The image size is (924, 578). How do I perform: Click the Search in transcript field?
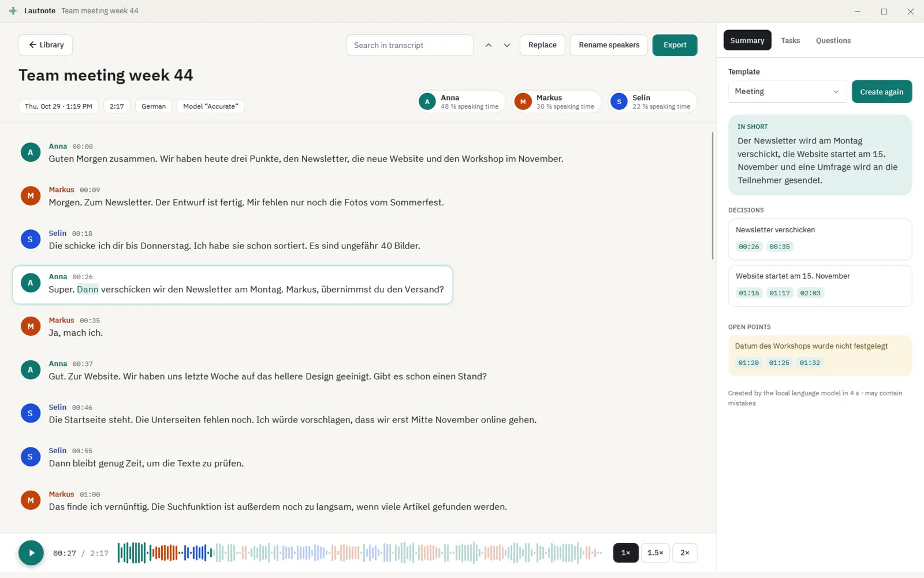click(x=410, y=45)
